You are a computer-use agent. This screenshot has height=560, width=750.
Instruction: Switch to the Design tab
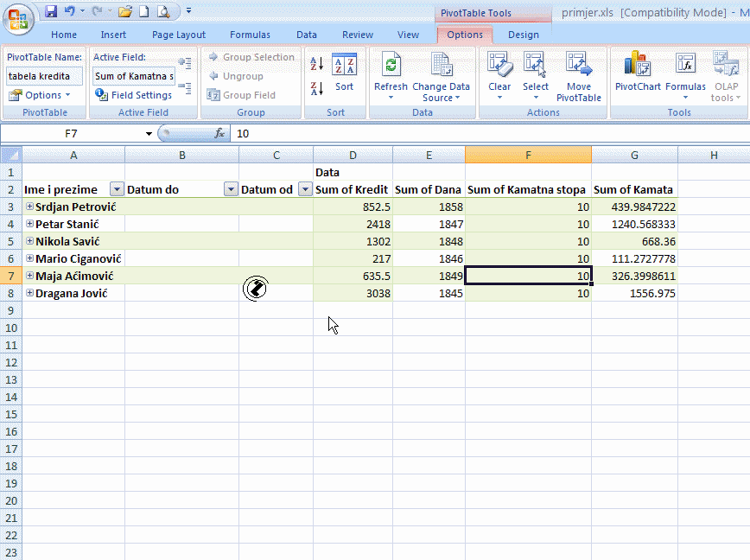[523, 35]
